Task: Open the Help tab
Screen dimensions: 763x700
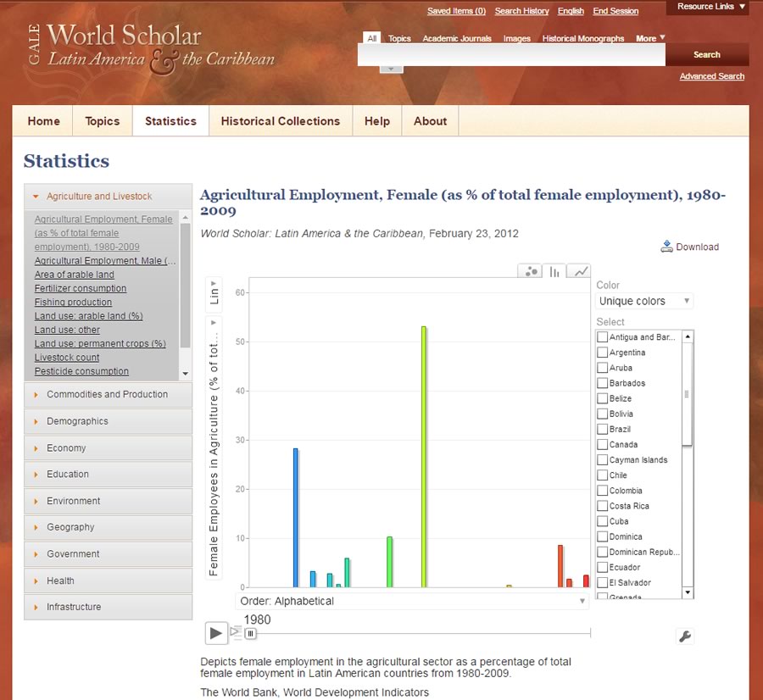Action: (377, 121)
